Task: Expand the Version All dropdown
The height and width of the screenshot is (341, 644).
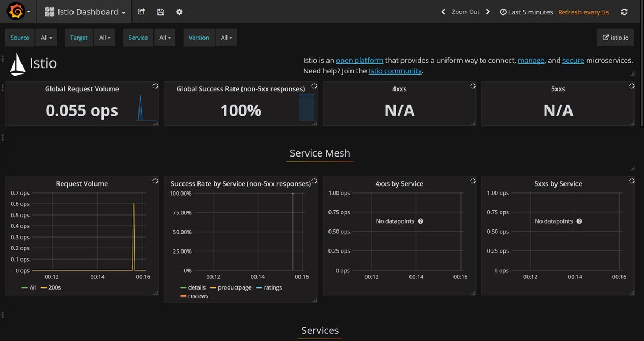Action: click(x=226, y=38)
